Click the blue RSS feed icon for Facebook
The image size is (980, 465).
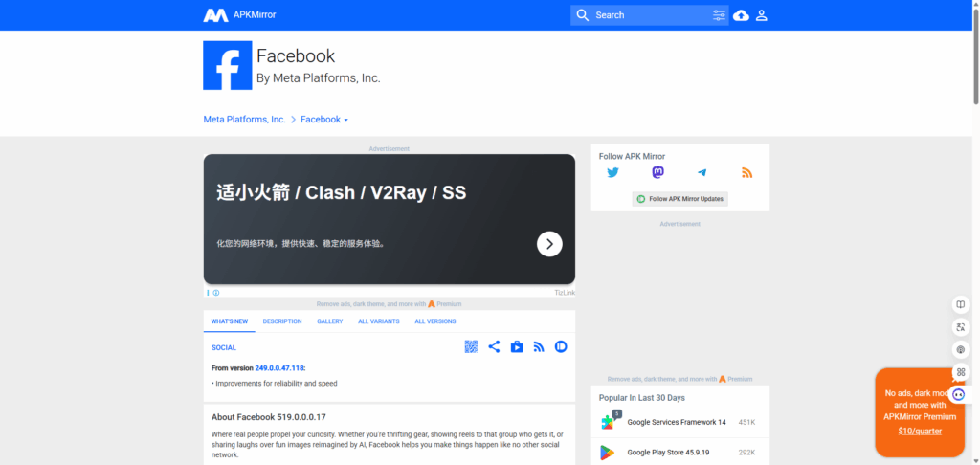pyautogui.click(x=539, y=346)
